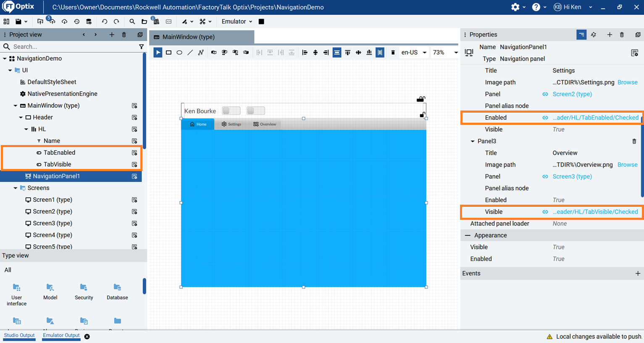
Task: Click the align horizontal center icon
Action: click(315, 53)
